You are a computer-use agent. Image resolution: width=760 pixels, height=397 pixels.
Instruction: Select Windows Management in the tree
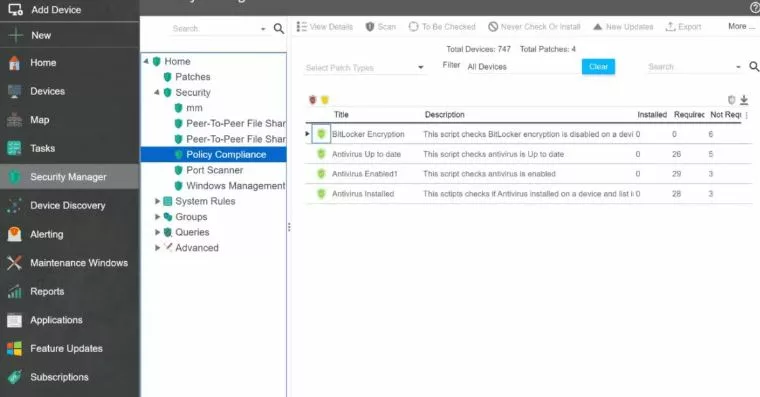235,186
